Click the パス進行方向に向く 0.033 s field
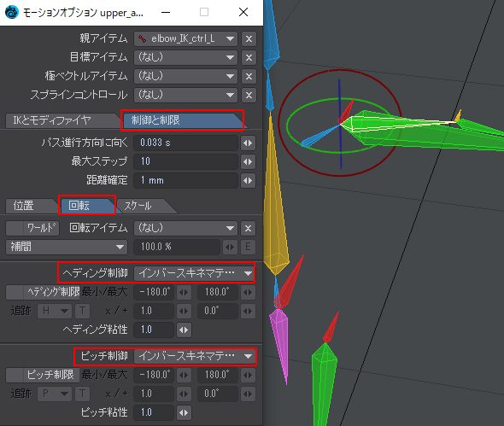The width and height of the screenshot is (504, 426). point(185,143)
